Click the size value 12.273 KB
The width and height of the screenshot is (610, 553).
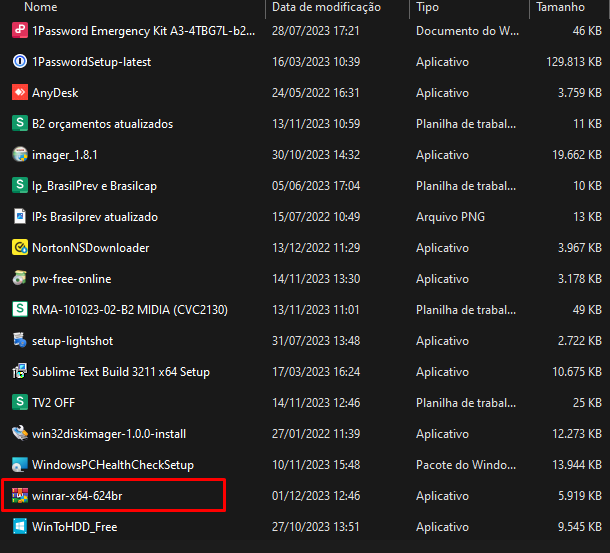pos(577,434)
